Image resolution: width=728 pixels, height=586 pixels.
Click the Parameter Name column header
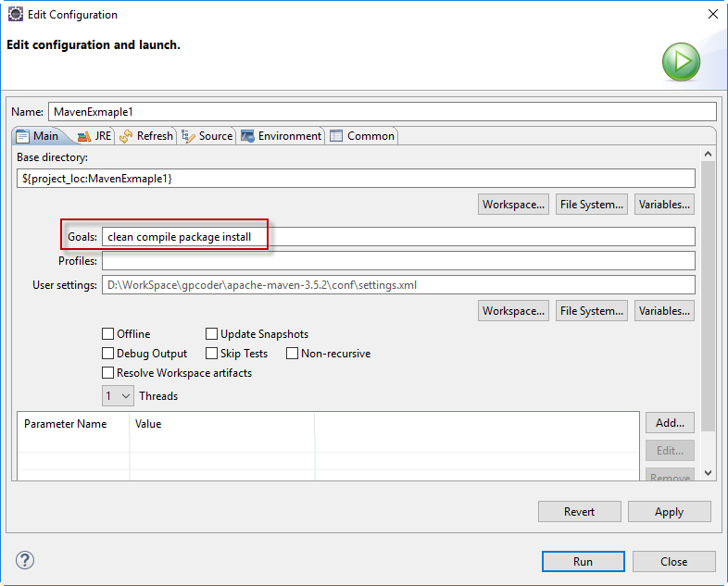click(x=73, y=424)
